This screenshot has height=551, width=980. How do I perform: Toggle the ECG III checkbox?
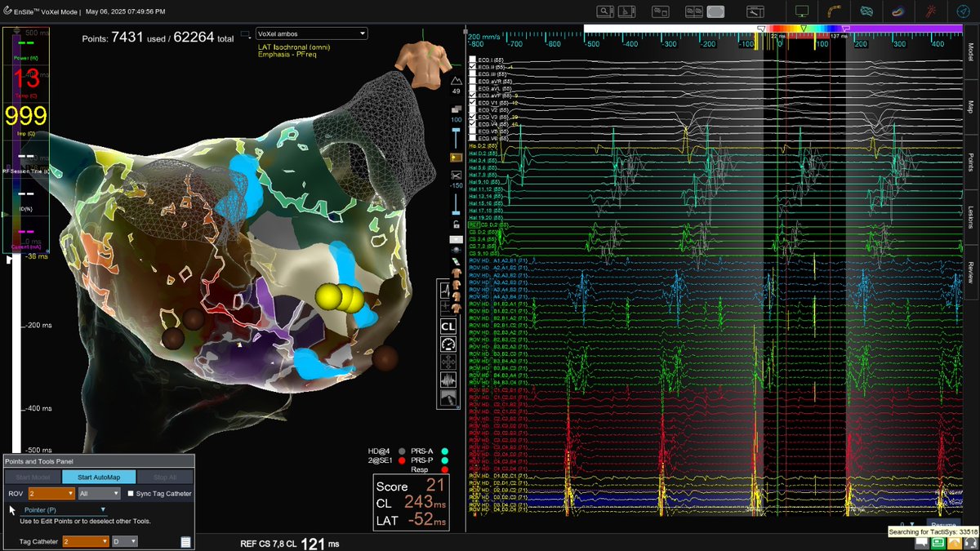(x=474, y=75)
